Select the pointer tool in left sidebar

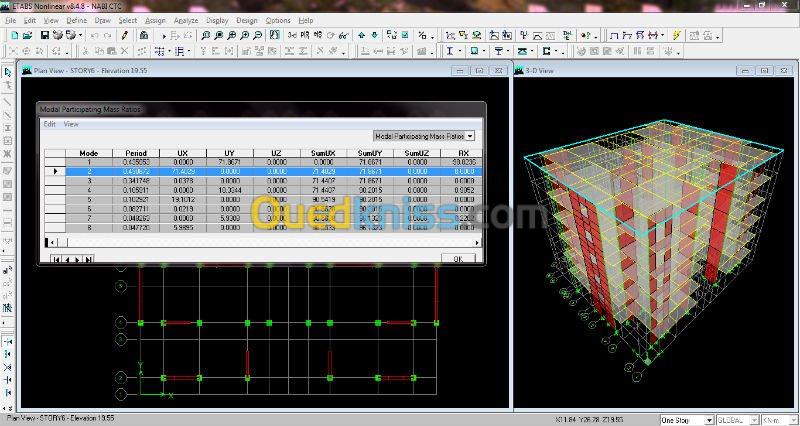(8, 73)
